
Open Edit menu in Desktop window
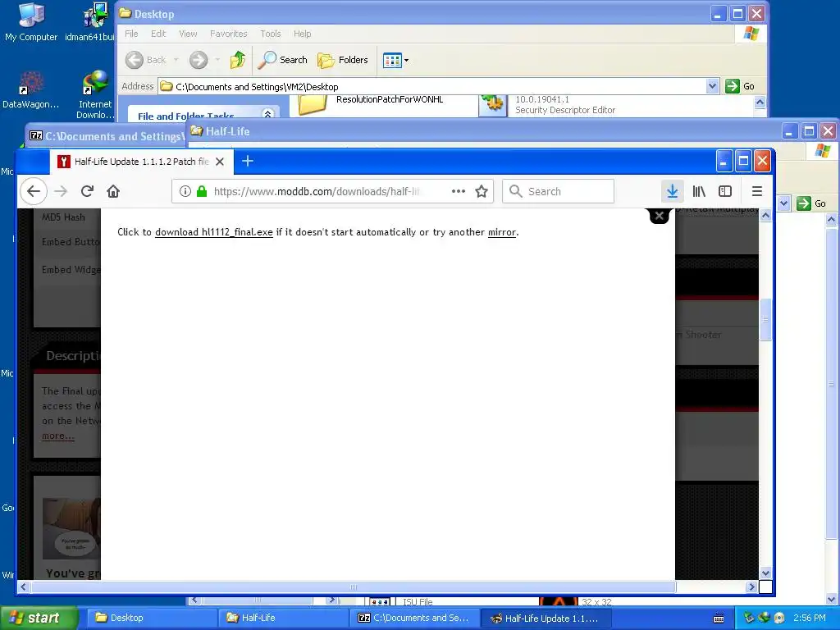pyautogui.click(x=158, y=34)
